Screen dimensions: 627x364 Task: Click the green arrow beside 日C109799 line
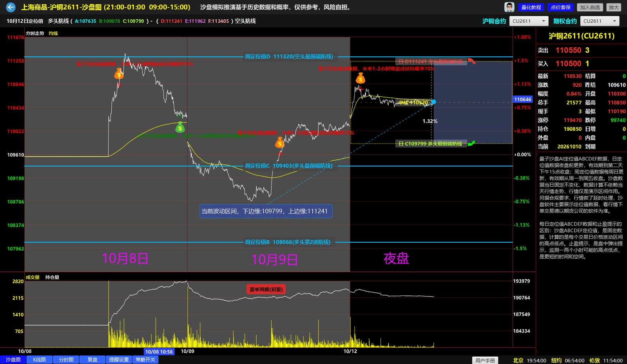coord(471,144)
